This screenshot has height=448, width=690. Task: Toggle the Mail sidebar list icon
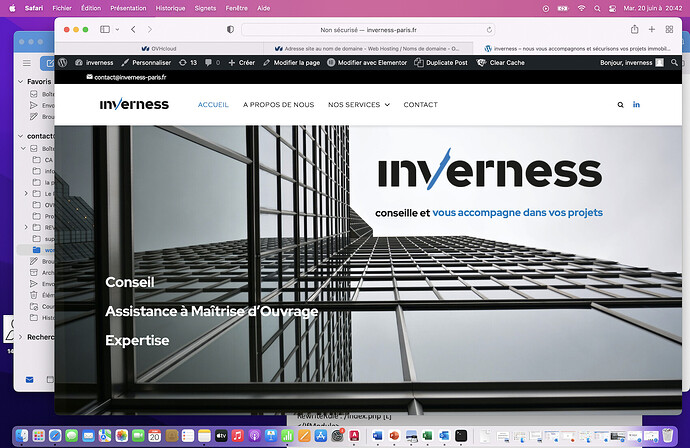pos(27,63)
